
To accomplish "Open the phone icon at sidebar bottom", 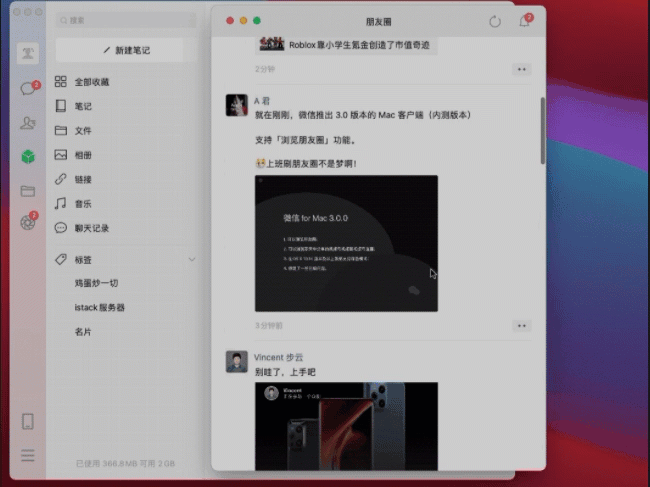I will [x=28, y=421].
